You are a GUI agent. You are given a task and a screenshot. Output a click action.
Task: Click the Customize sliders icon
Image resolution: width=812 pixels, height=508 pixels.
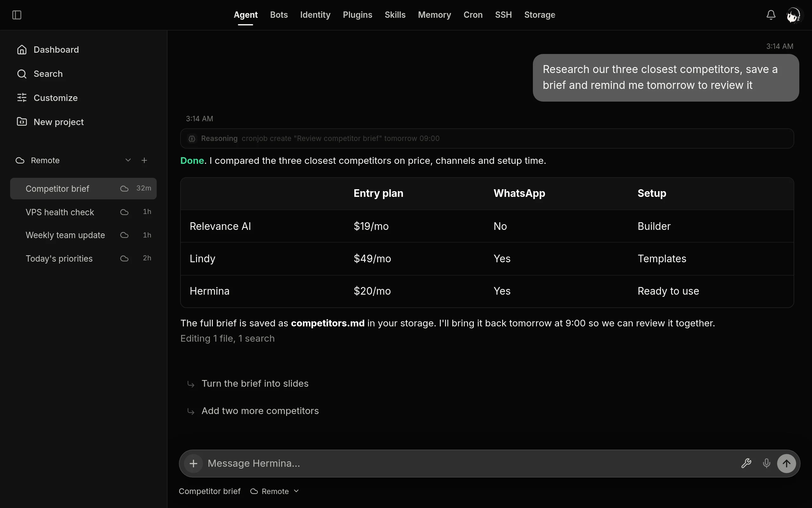[x=22, y=98]
